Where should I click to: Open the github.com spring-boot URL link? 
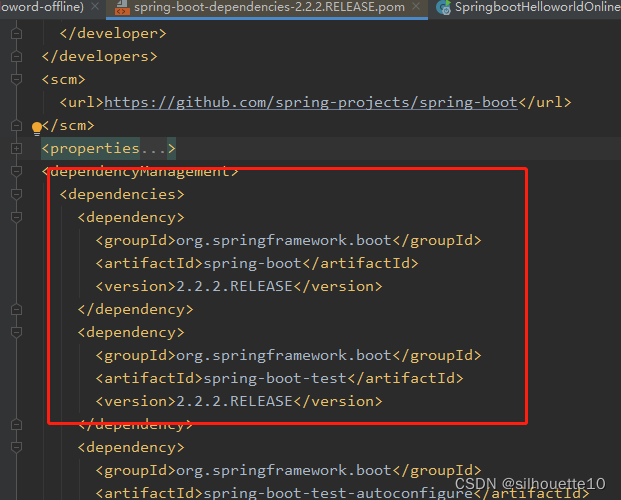pyautogui.click(x=311, y=103)
